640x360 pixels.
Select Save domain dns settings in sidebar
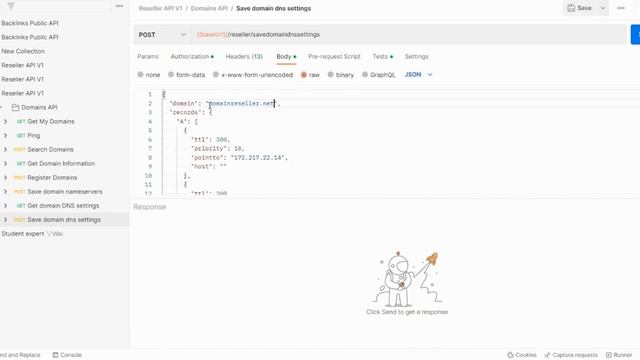click(x=64, y=220)
